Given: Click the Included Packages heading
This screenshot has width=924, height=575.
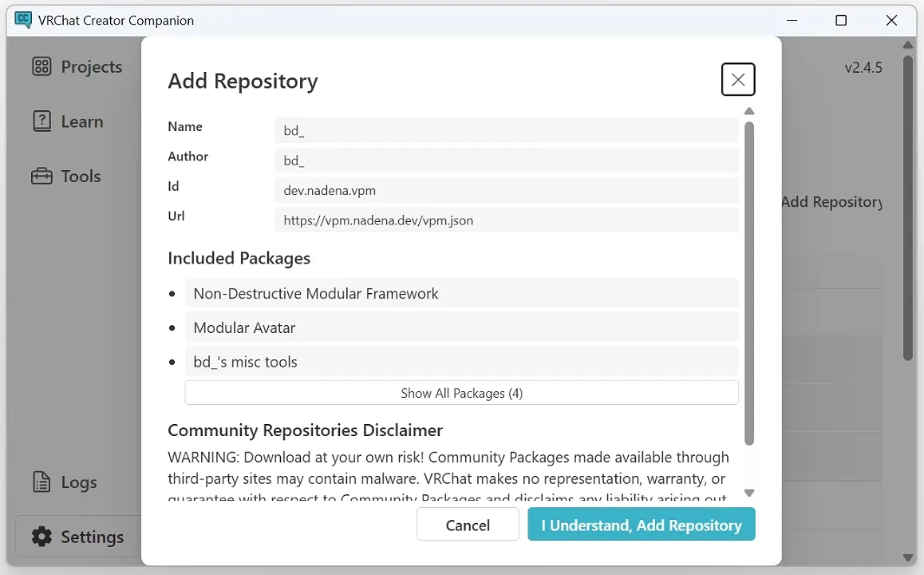Looking at the screenshot, I should point(239,258).
